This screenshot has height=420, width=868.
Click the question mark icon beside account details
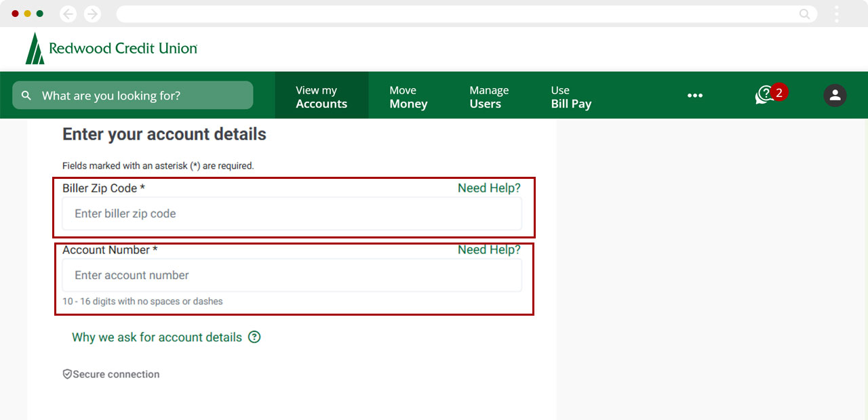[x=254, y=337]
